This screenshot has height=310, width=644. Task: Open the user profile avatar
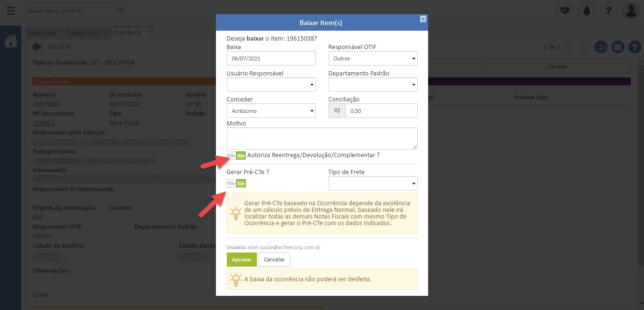(630, 10)
